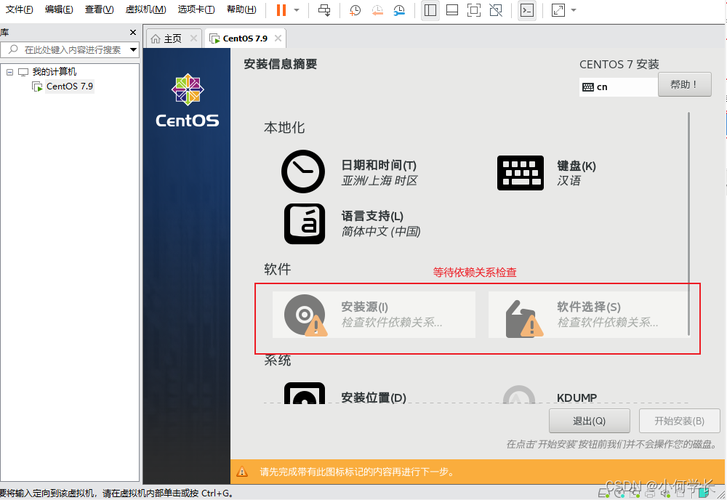Viewport: 727px width, 500px height.
Task: Open 键盘(K) settings keyboard icon
Action: pos(520,173)
